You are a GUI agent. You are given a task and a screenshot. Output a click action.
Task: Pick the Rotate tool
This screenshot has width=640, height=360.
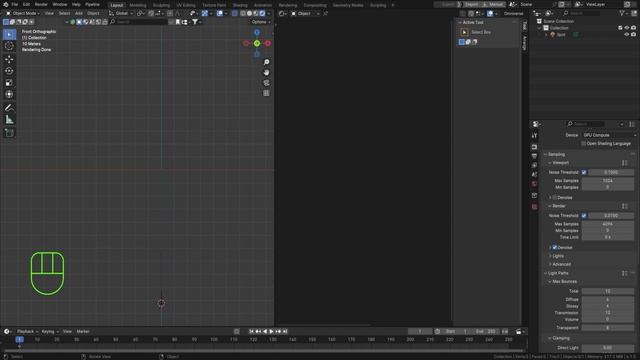click(9, 71)
